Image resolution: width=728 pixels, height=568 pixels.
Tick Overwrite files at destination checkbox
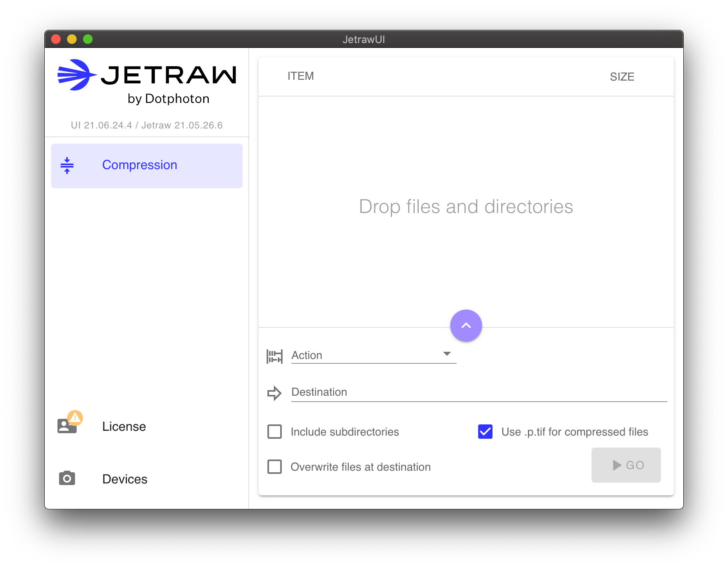275,467
